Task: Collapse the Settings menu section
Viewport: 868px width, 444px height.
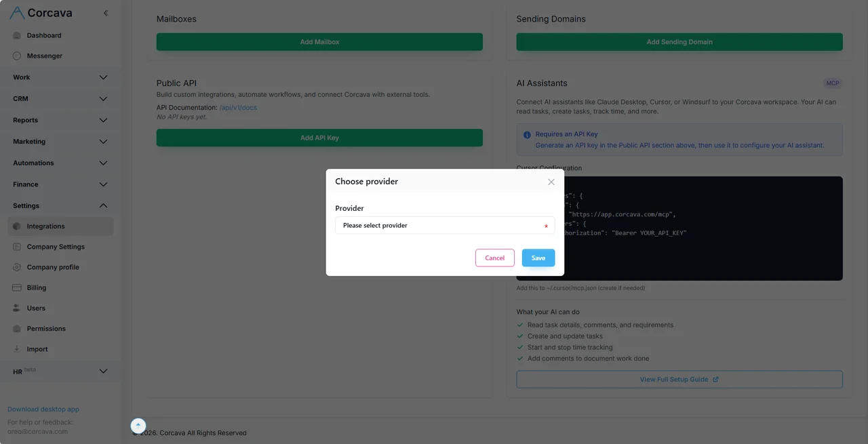Action: coord(60,205)
